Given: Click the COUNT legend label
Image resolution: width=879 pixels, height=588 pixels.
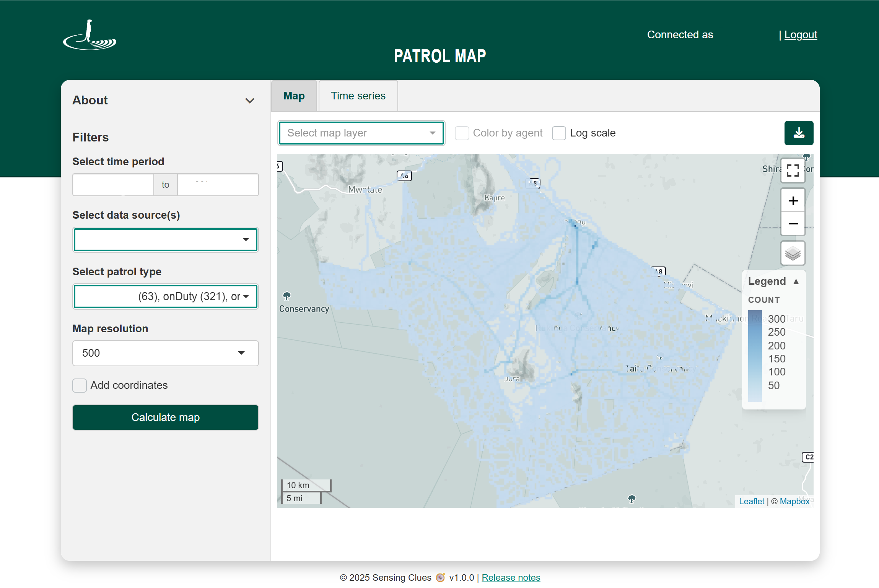Looking at the screenshot, I should click(x=764, y=300).
